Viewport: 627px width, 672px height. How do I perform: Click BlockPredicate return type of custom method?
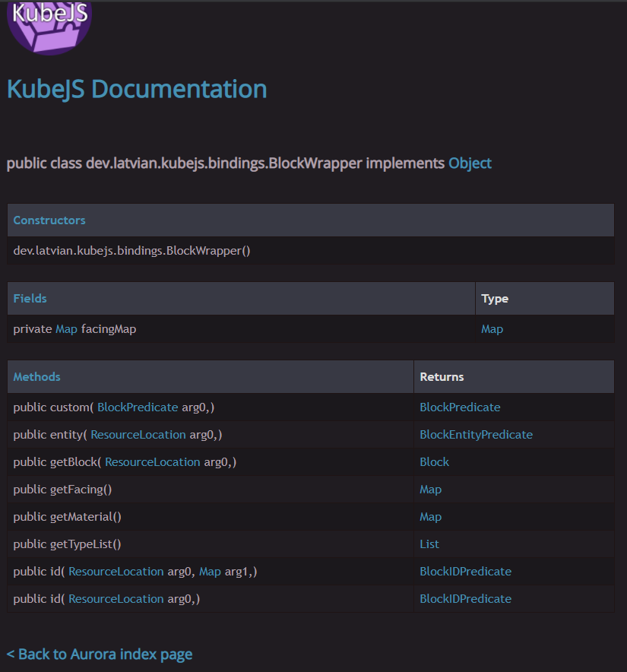[x=460, y=407]
